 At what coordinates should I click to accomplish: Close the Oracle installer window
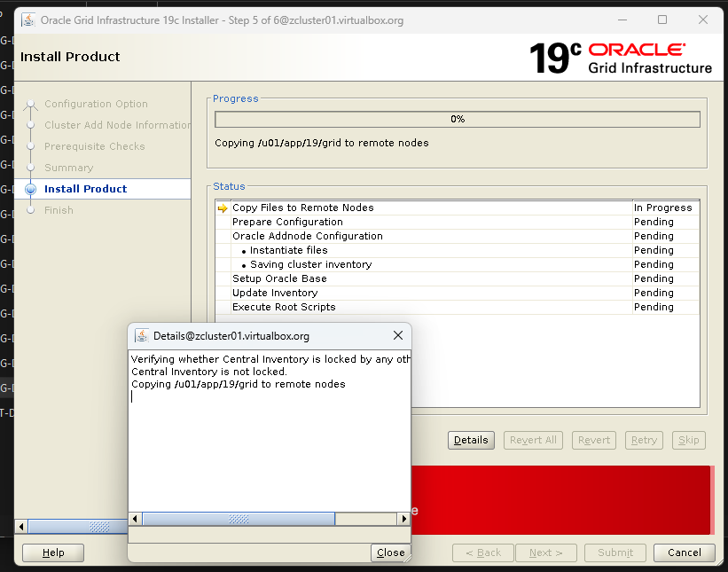coord(703,20)
